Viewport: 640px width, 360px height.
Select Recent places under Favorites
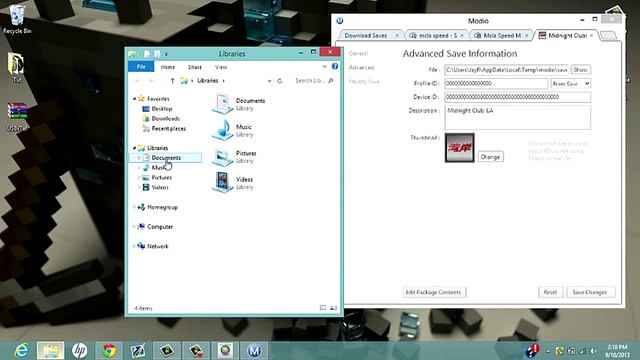click(169, 129)
